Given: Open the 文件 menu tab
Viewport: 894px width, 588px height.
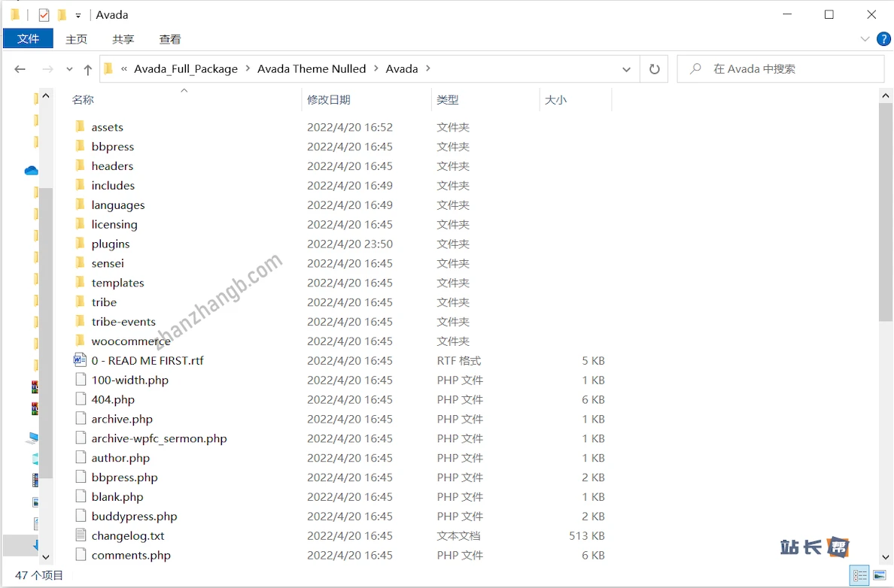Looking at the screenshot, I should (x=28, y=39).
